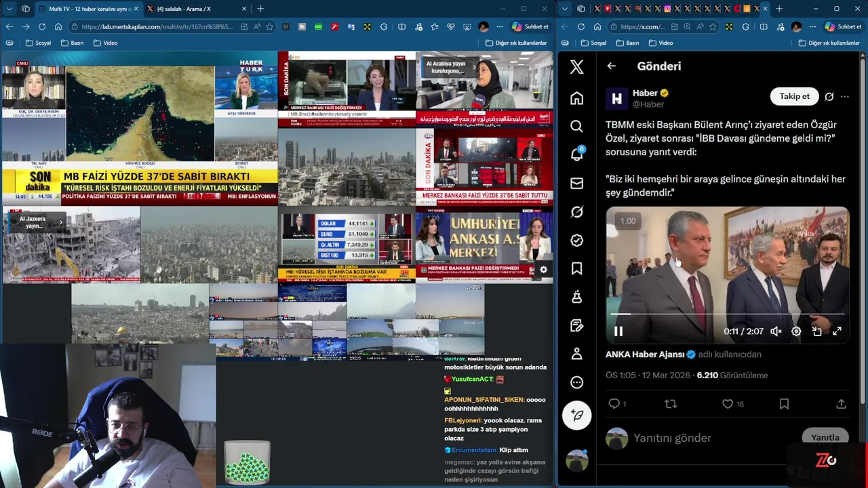This screenshot has width=868, height=488.
Task: Open video settings gear
Action: pyautogui.click(x=796, y=331)
